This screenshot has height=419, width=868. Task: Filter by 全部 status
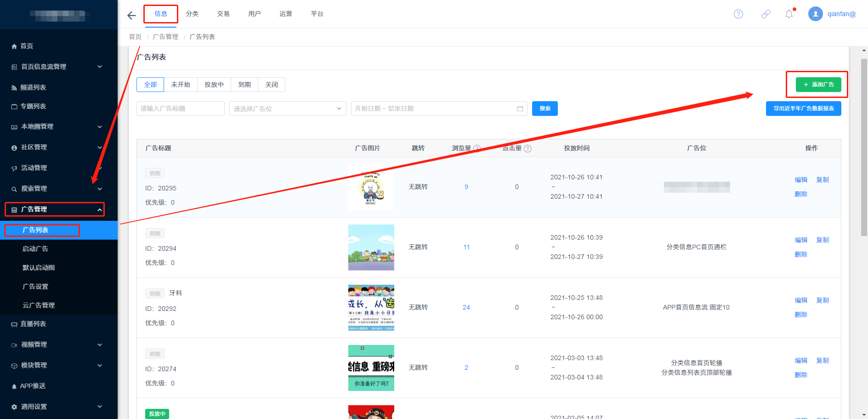click(x=150, y=85)
